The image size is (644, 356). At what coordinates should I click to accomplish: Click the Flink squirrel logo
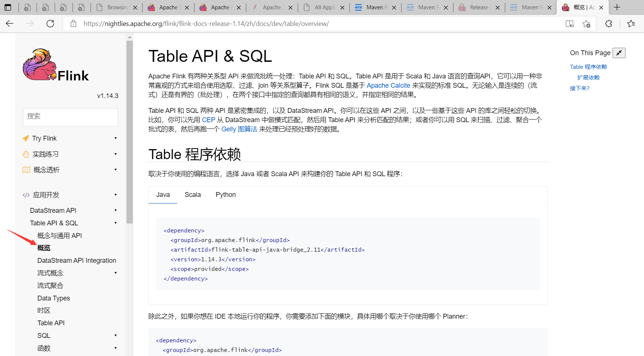[40, 64]
